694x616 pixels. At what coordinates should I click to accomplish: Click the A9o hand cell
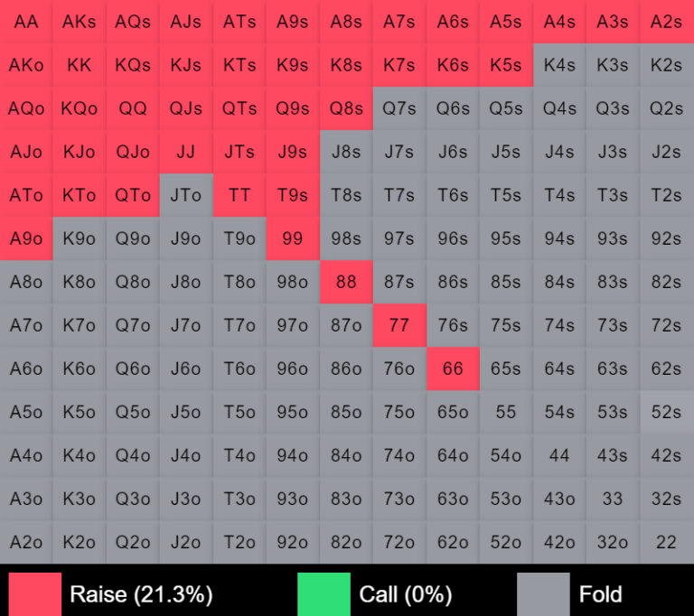(x=26, y=238)
